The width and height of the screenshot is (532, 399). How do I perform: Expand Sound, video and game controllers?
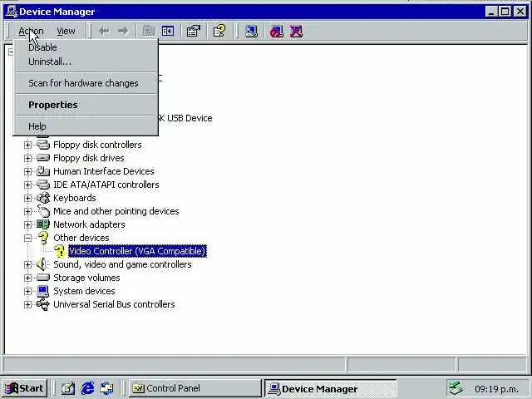tap(27, 264)
